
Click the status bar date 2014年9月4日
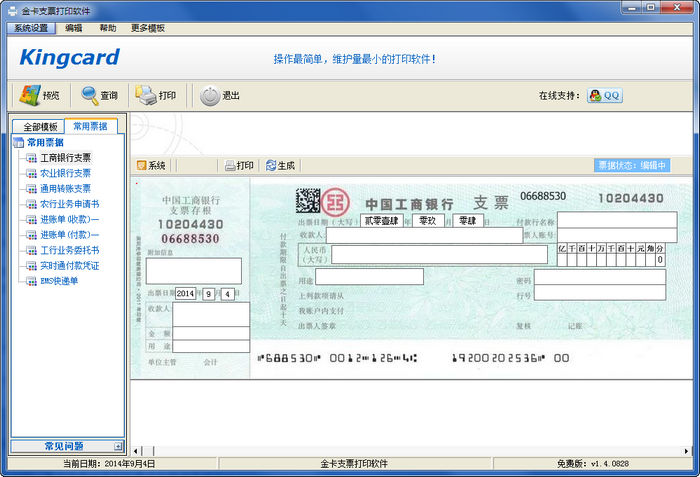[x=130, y=464]
